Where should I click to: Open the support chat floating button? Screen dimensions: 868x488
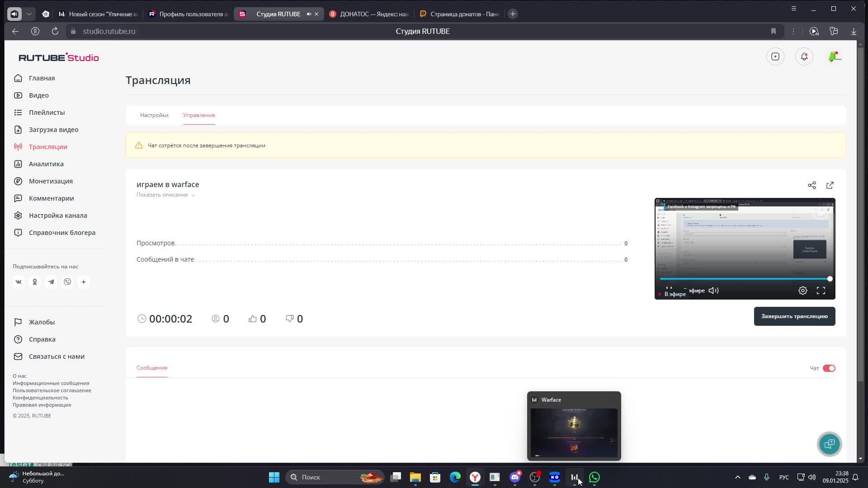point(829,444)
